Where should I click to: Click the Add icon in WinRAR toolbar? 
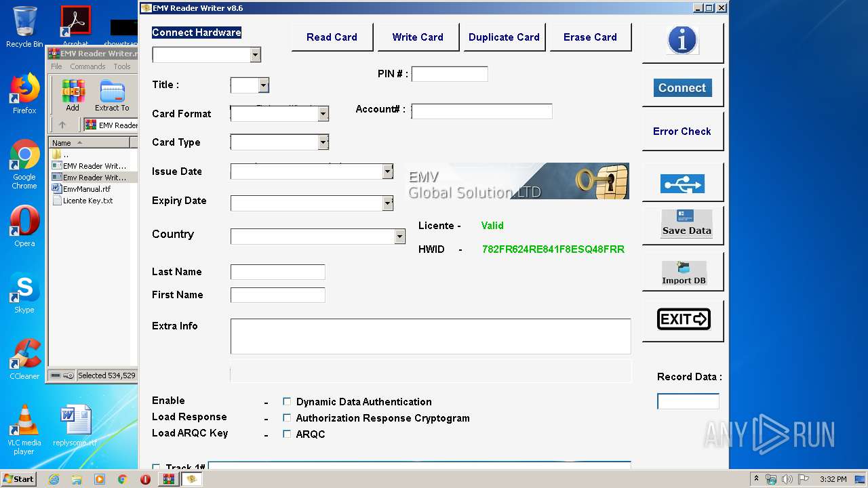73,95
